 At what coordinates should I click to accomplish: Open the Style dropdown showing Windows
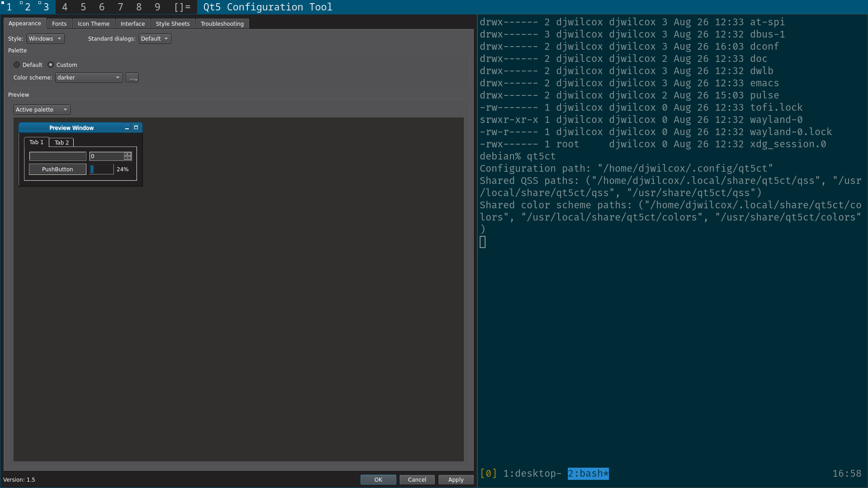tap(45, 39)
